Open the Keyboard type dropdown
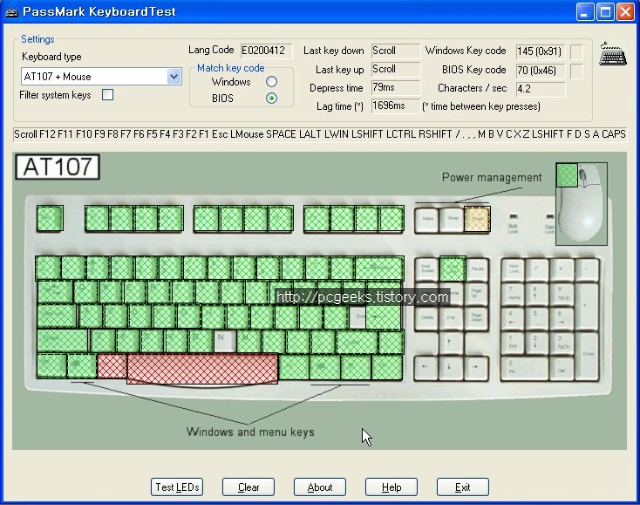The width and height of the screenshot is (640, 505). 174,76
